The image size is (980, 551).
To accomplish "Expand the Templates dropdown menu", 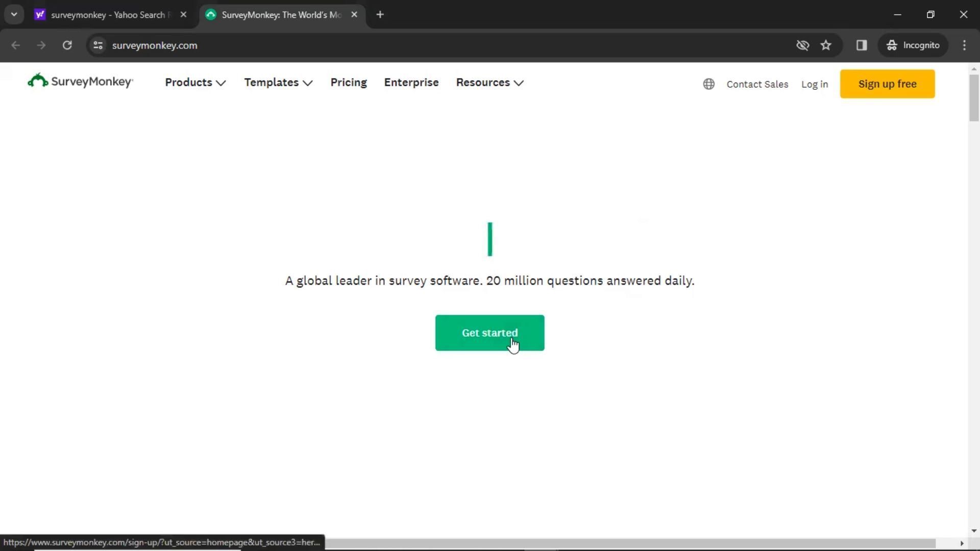I will (278, 83).
